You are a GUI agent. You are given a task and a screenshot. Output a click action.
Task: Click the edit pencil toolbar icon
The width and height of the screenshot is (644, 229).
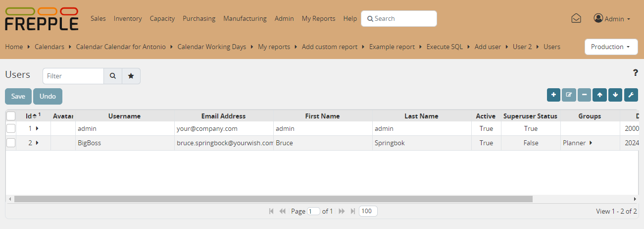[x=569, y=95]
